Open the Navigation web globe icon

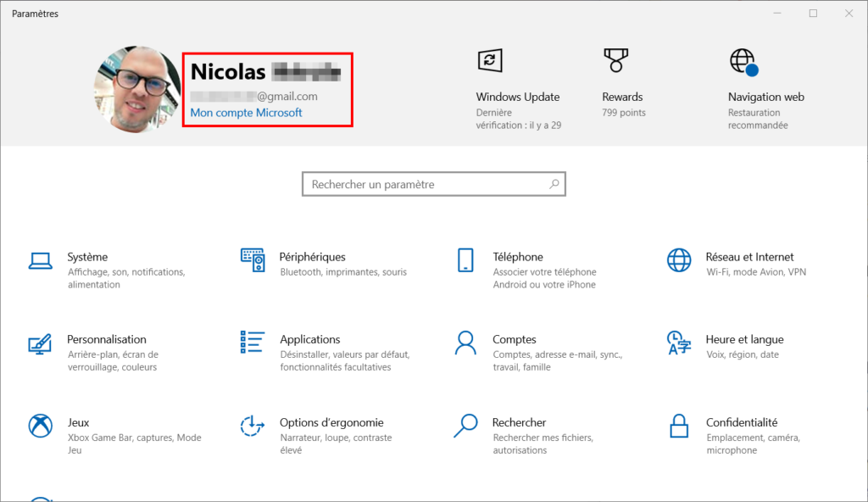pos(743,62)
